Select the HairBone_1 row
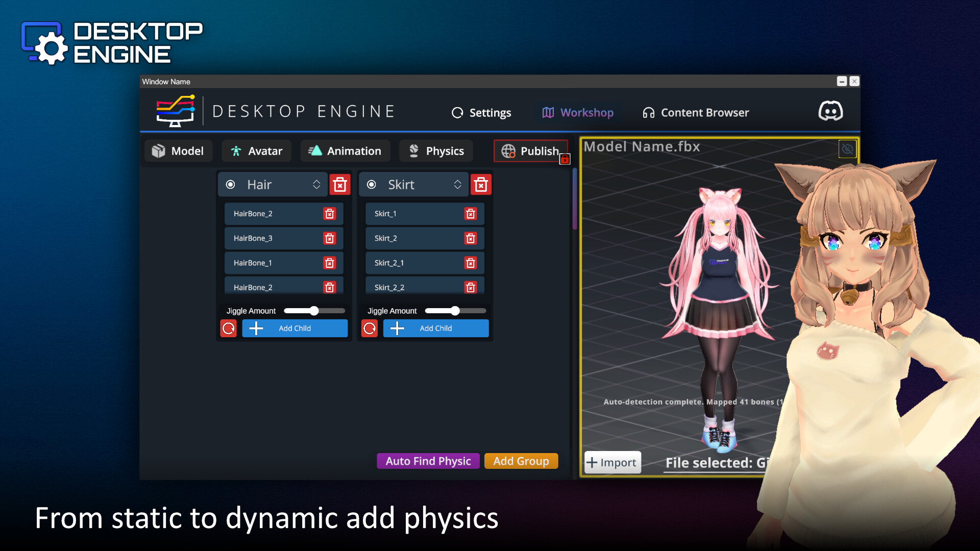 pyautogui.click(x=284, y=263)
